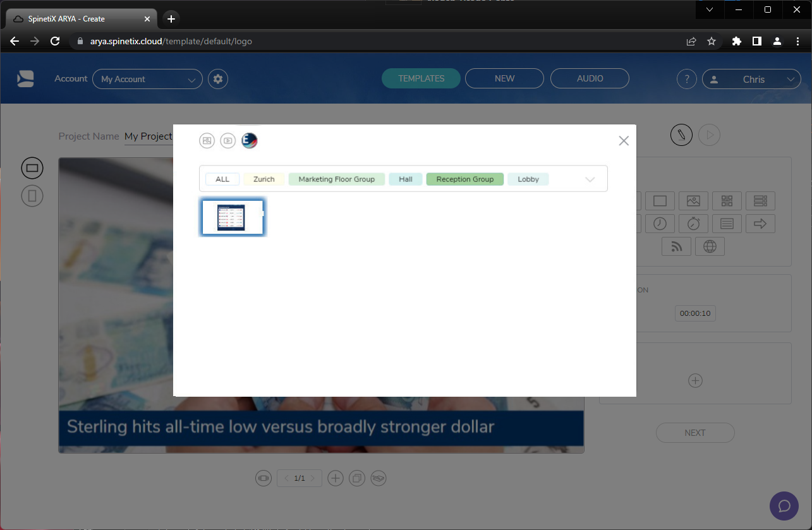Select the RSS feed widget icon
Image resolution: width=812 pixels, height=530 pixels.
click(x=676, y=246)
